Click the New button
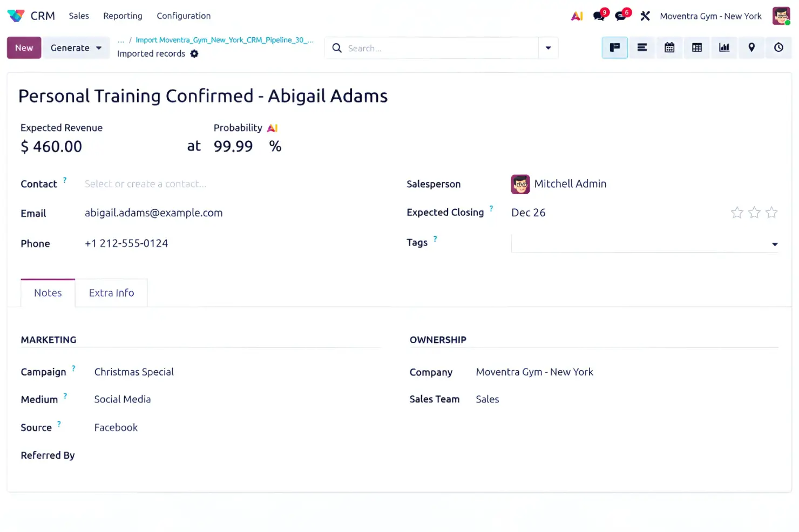 (24, 48)
